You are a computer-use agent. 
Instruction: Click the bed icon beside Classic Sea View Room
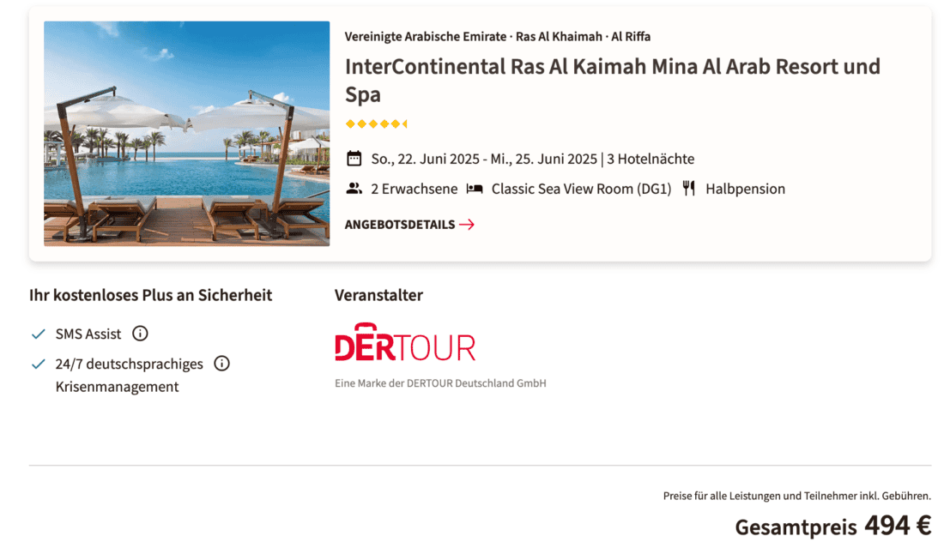coord(474,189)
